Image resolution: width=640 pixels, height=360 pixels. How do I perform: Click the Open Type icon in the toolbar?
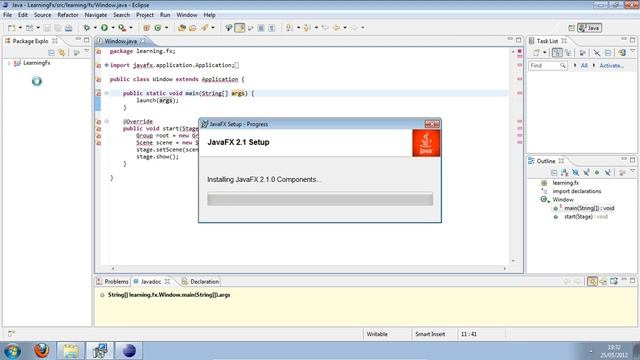182,28
